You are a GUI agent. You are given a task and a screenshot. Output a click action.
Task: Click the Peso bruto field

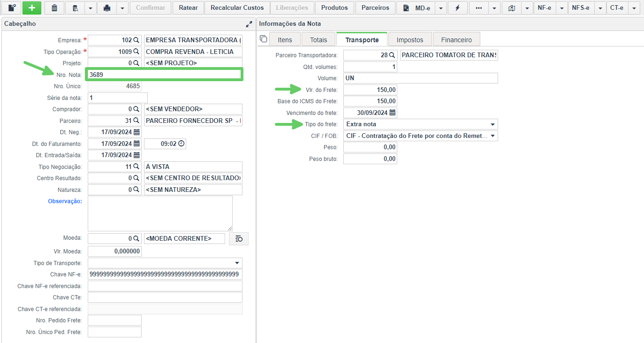coord(371,159)
